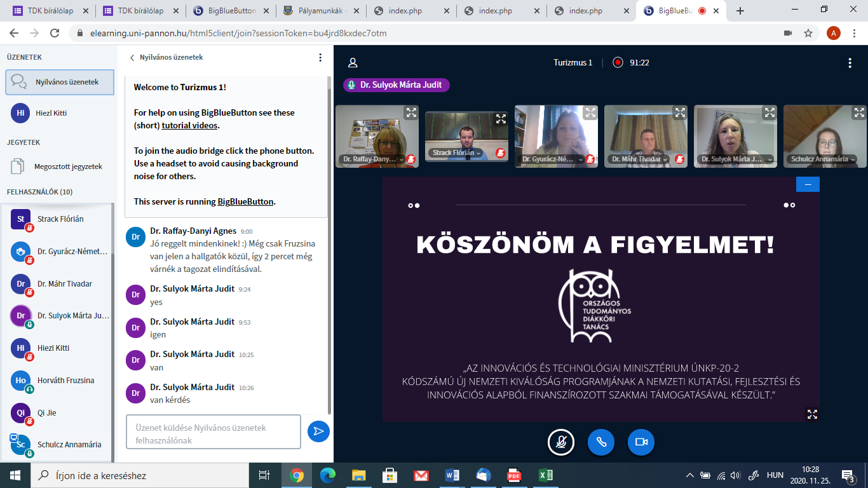The width and height of the screenshot is (868, 488).
Task: Click the chat message input field
Action: [x=213, y=432]
